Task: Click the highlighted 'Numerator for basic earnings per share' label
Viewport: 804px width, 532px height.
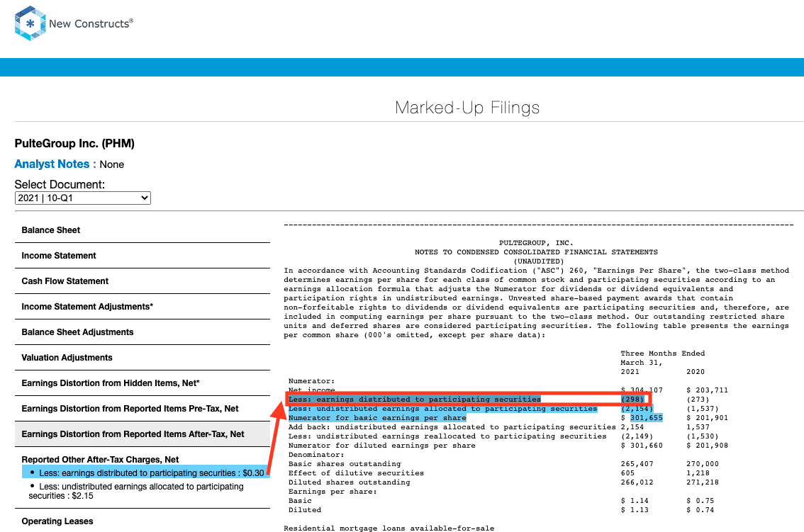Action: click(377, 418)
